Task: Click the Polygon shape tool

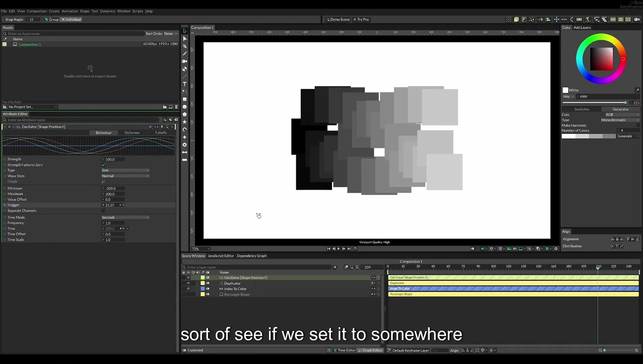Action: click(185, 114)
